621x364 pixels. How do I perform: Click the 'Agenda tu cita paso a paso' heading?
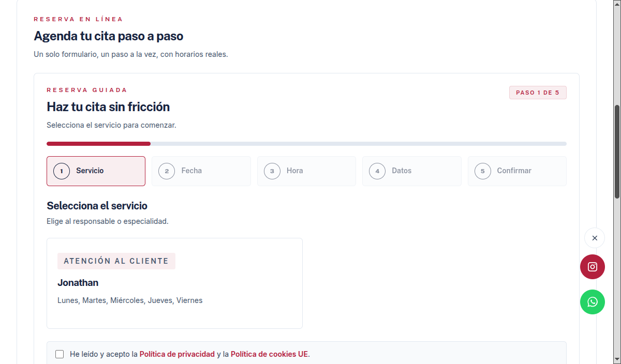109,36
